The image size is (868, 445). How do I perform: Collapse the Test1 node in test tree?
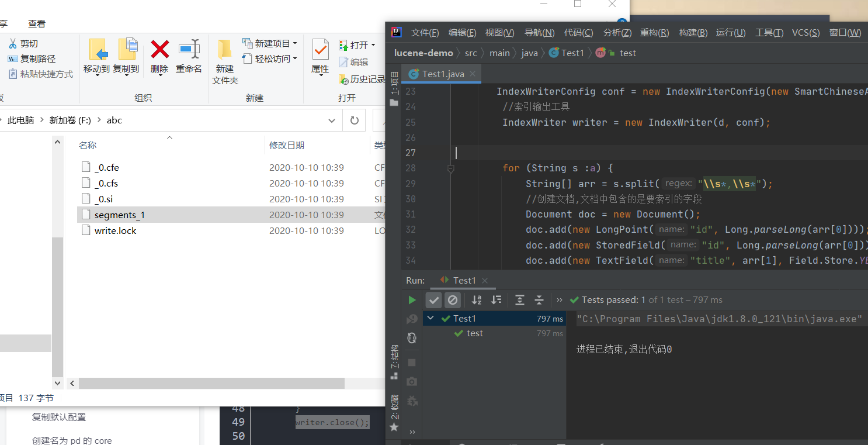point(430,318)
